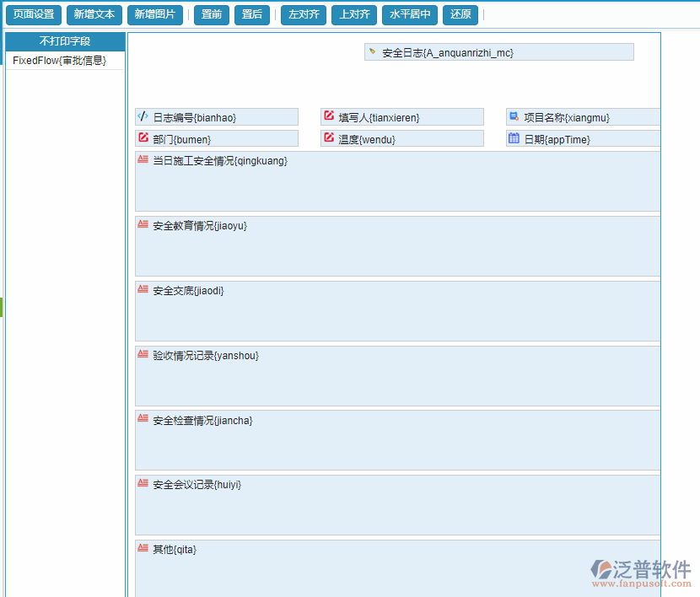The width and height of the screenshot is (700, 597).
Task: Apply 左对齐 left alignment
Action: pos(303,14)
